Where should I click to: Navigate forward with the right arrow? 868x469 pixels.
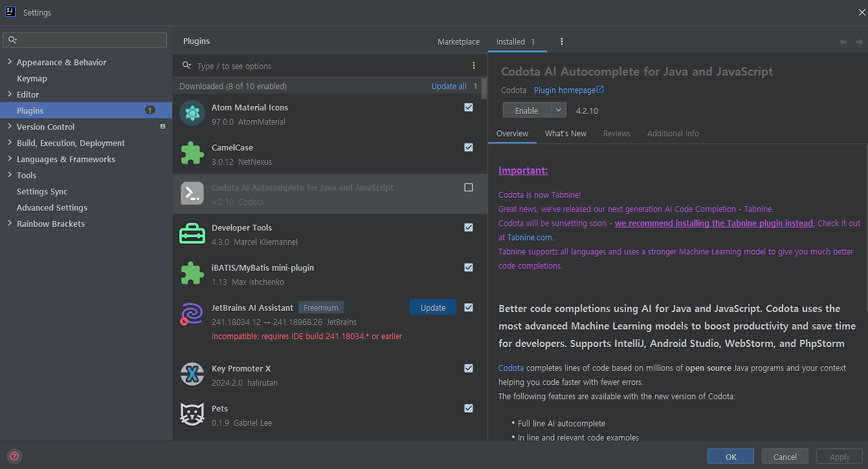pyautogui.click(x=859, y=42)
